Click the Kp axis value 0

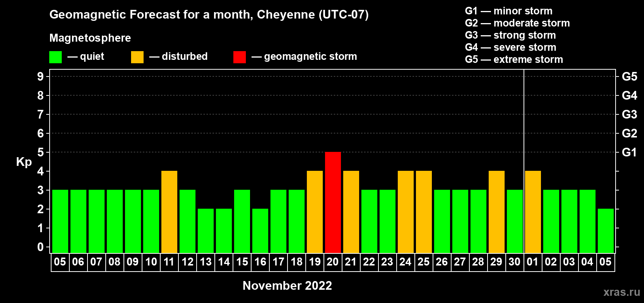(41, 247)
